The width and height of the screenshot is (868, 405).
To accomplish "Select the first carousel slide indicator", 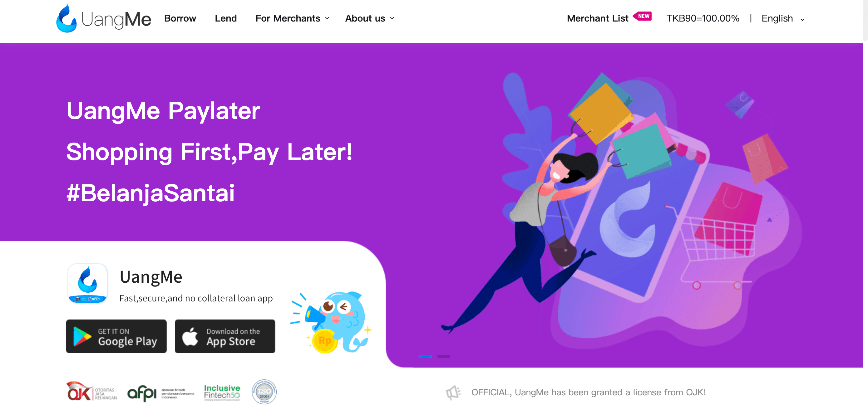I will (x=425, y=356).
